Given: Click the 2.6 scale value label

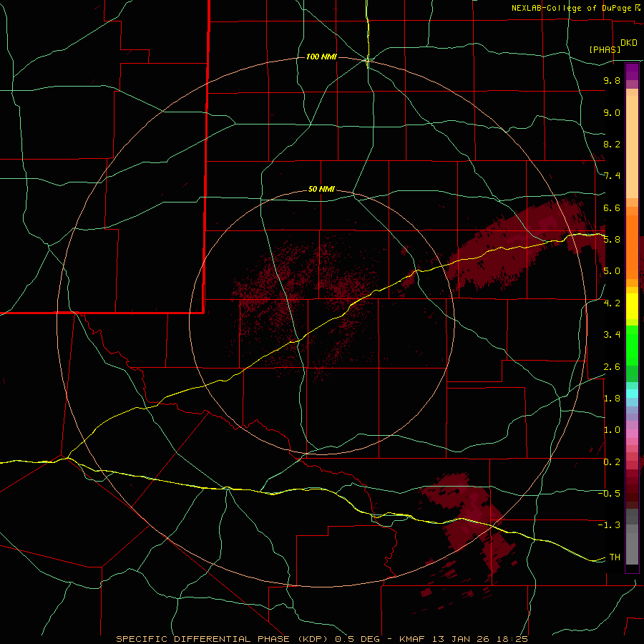Looking at the screenshot, I should coord(612,366).
